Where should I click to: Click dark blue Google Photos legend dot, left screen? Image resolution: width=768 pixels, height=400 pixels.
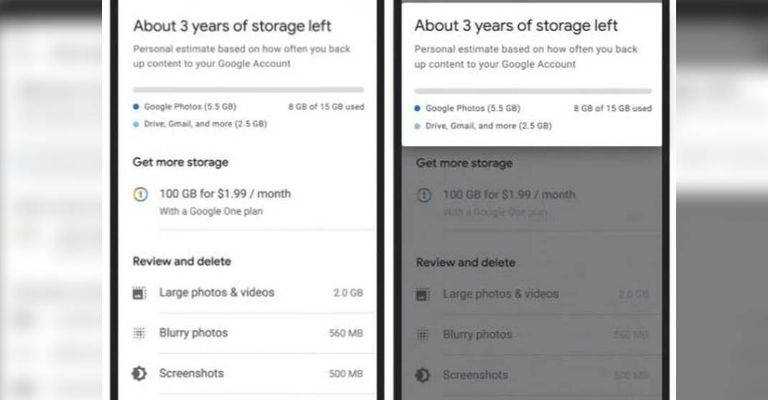tap(136, 105)
